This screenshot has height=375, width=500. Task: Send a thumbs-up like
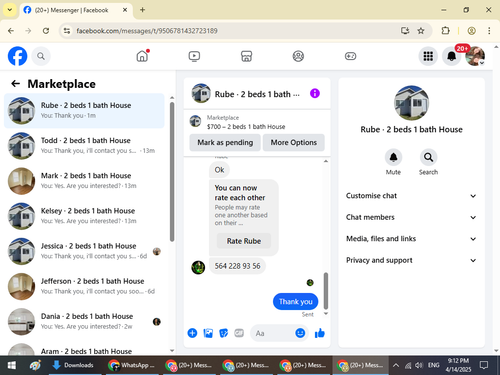click(320, 333)
